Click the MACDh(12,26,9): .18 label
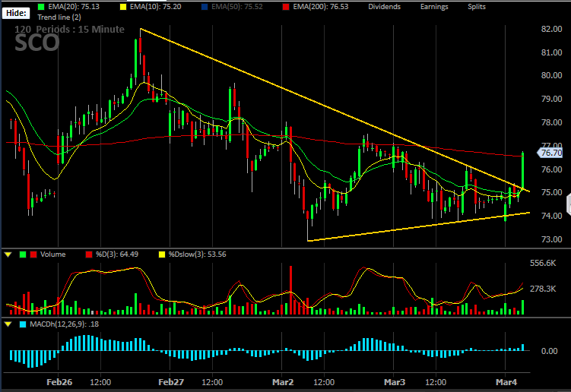The height and width of the screenshot is (392, 571). (x=64, y=324)
